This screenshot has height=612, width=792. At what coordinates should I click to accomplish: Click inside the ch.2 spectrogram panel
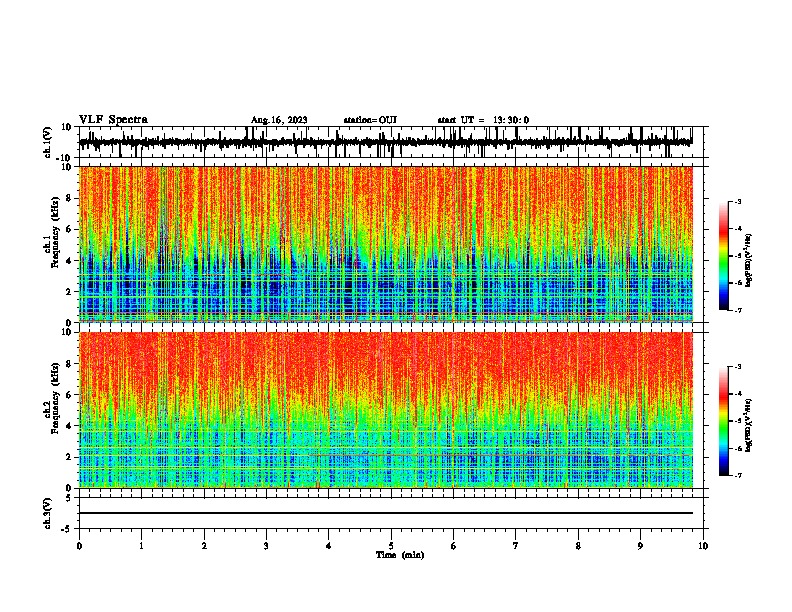(385, 410)
